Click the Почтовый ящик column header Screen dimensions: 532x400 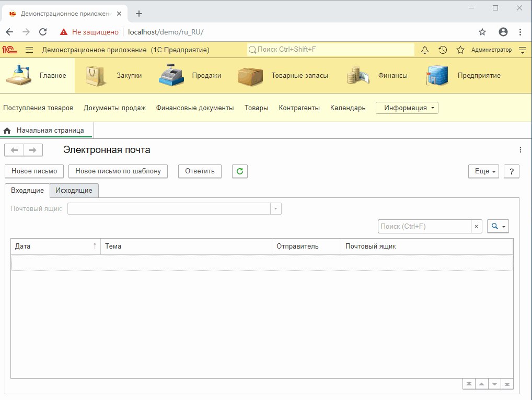pyautogui.click(x=427, y=246)
